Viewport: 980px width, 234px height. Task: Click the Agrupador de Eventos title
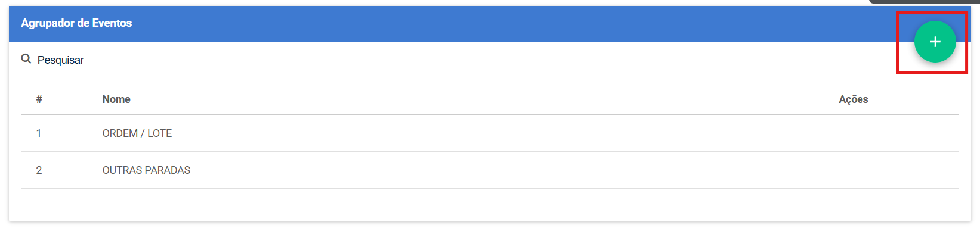pos(76,23)
